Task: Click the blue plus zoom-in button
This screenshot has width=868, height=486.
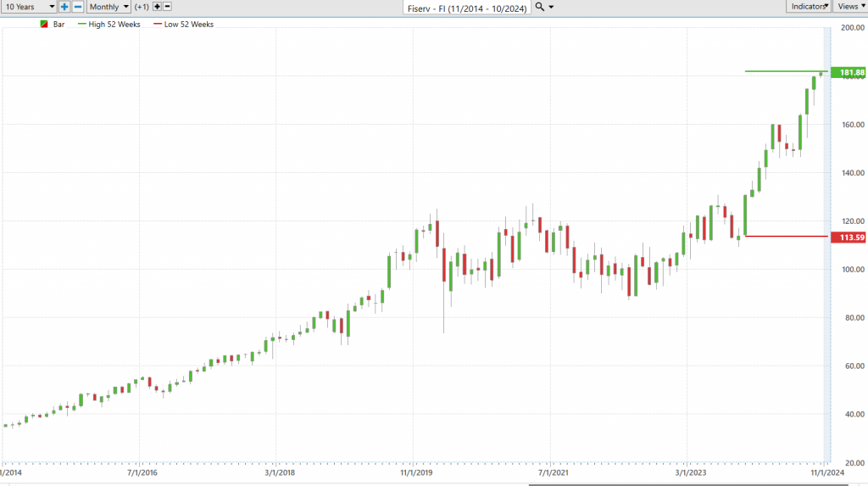Action: 64,6
